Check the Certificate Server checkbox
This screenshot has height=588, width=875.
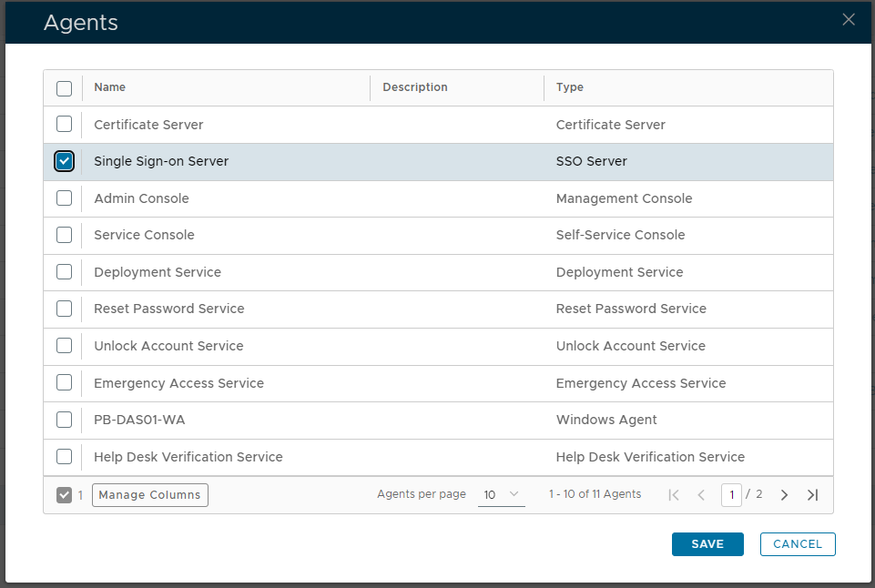[64, 124]
